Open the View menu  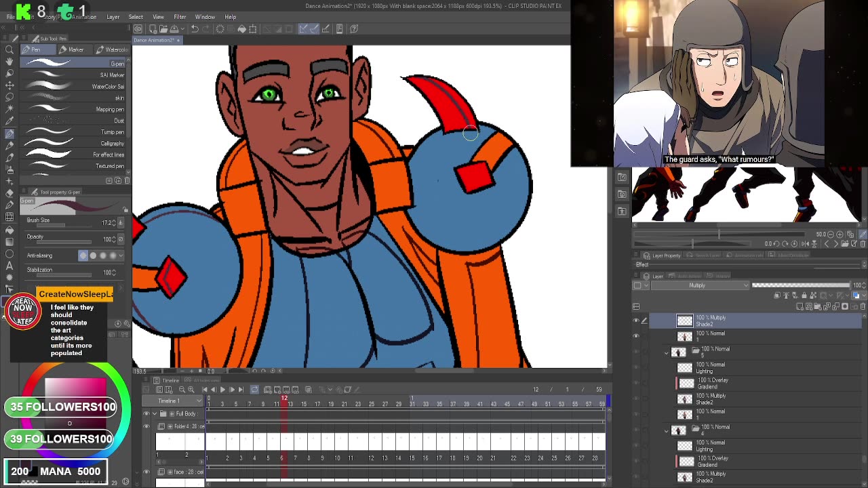[158, 17]
